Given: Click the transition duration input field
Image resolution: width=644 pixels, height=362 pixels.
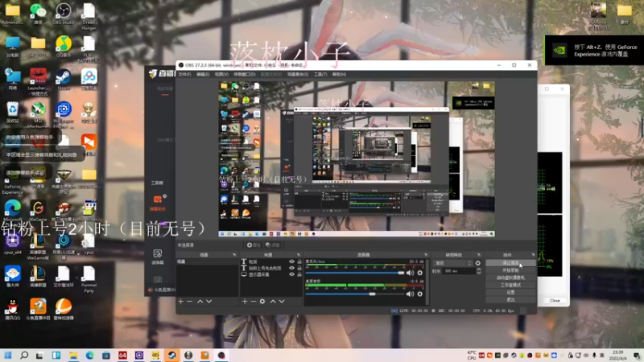Looking at the screenshot, I should click(x=459, y=271).
